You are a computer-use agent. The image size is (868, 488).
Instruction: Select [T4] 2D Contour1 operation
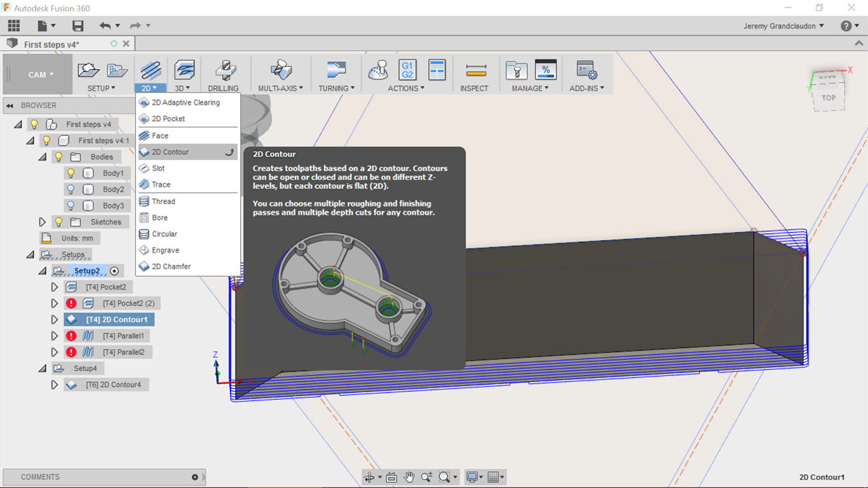tap(109, 320)
